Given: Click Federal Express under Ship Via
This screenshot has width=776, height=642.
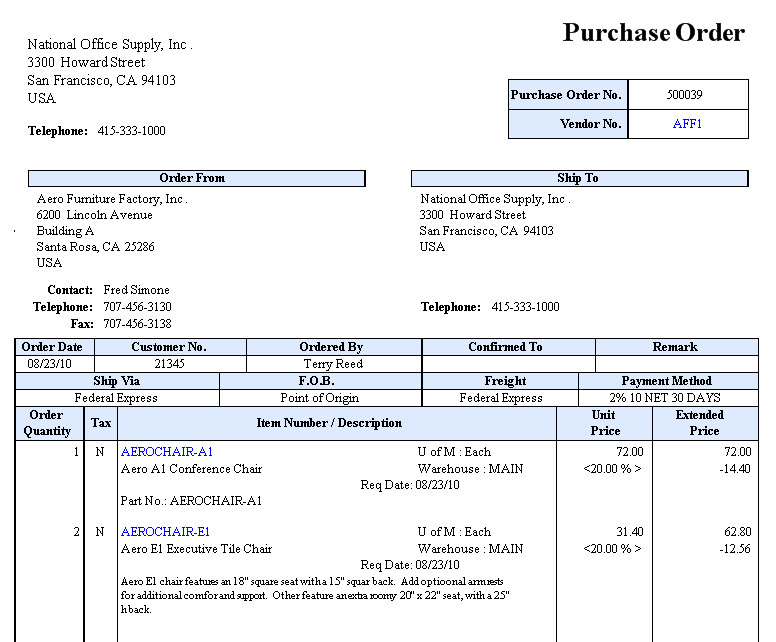Looking at the screenshot, I should pyautogui.click(x=116, y=398).
